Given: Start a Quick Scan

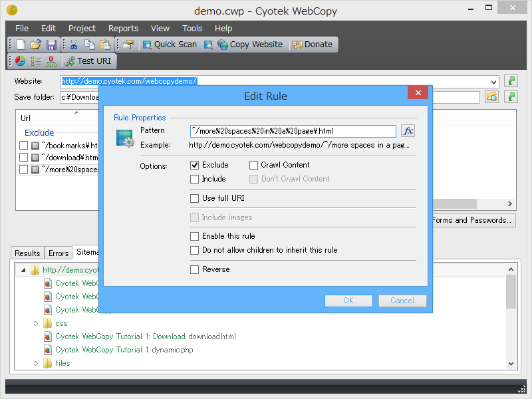Looking at the screenshot, I should [x=170, y=45].
